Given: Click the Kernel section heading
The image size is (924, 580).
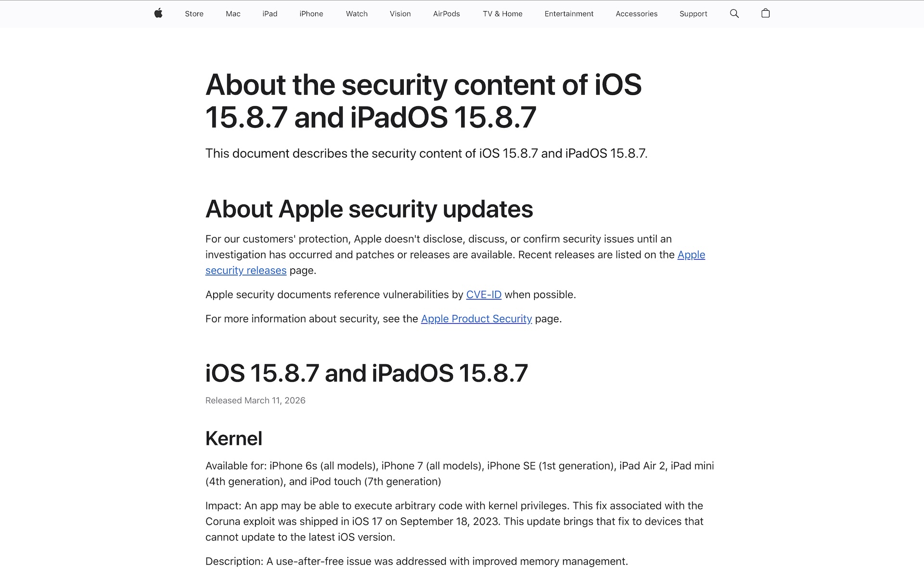Looking at the screenshot, I should 233,438.
